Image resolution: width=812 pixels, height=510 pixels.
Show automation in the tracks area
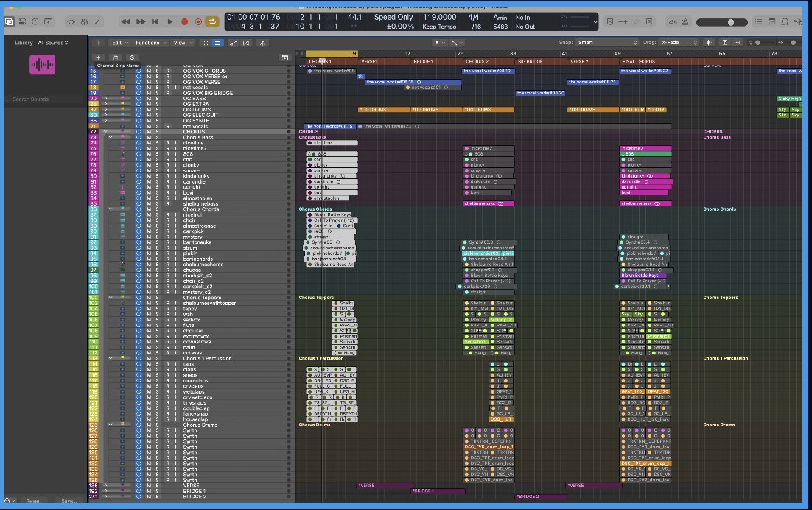coord(233,43)
